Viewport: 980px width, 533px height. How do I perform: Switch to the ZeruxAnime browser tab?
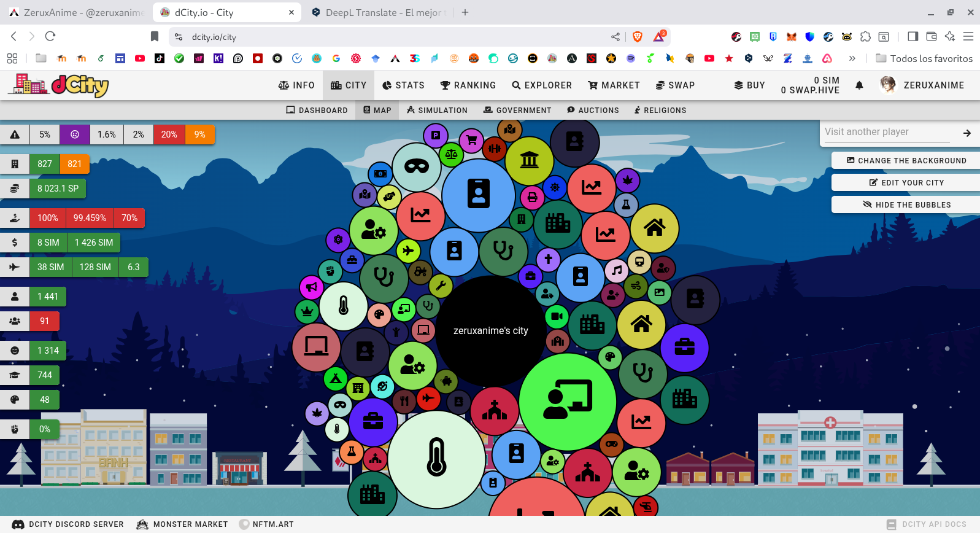coord(76,12)
